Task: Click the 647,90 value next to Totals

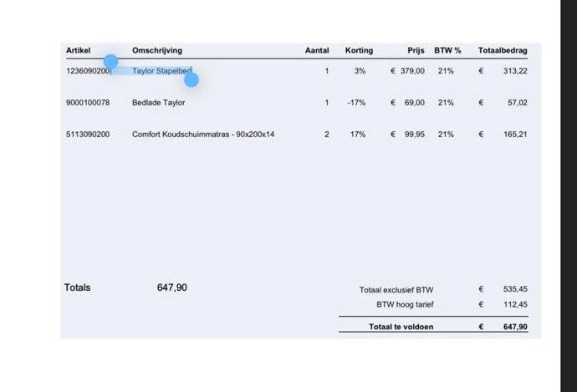Action: tap(172, 288)
